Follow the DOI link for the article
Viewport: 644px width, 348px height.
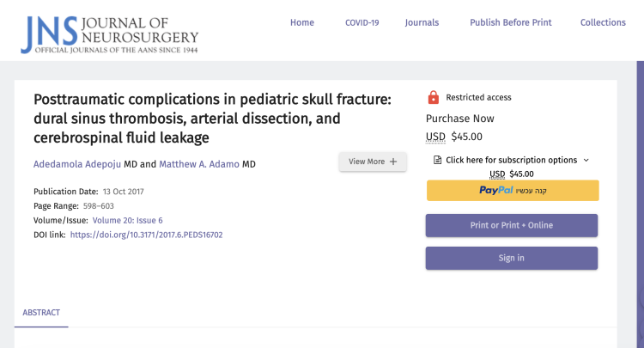pyautogui.click(x=147, y=234)
